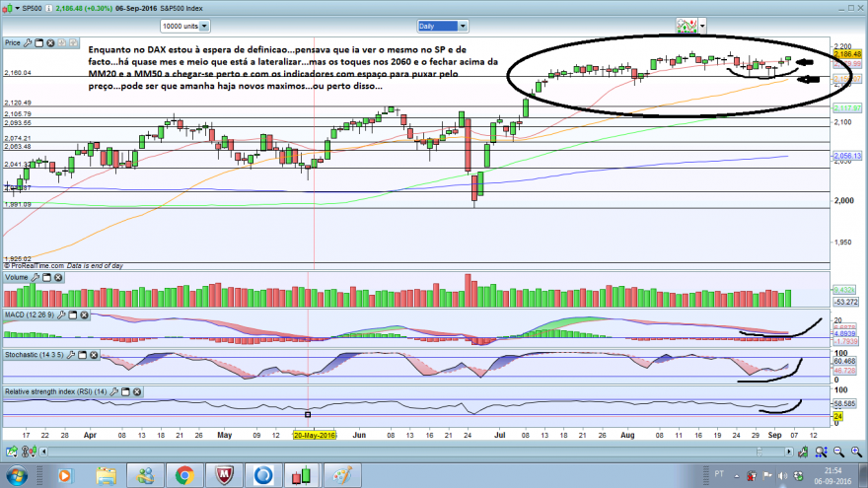This screenshot has height=488, width=868.
Task: Close the MACD indicator panel
Action: (84, 314)
